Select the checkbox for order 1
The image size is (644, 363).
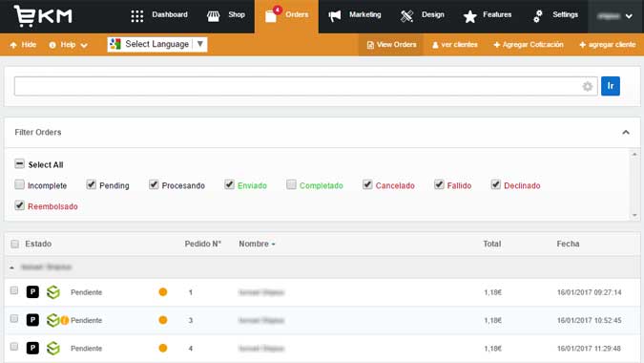point(14,290)
